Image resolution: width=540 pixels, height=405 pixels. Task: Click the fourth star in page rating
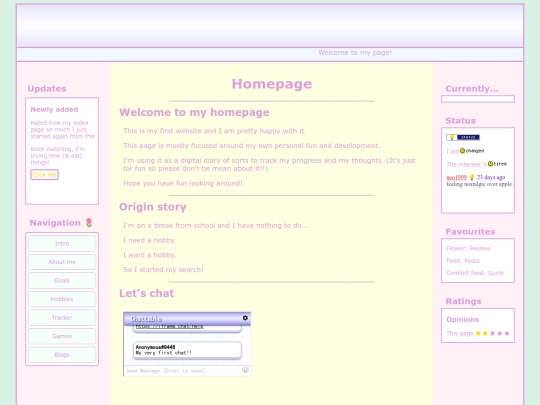[500, 333]
